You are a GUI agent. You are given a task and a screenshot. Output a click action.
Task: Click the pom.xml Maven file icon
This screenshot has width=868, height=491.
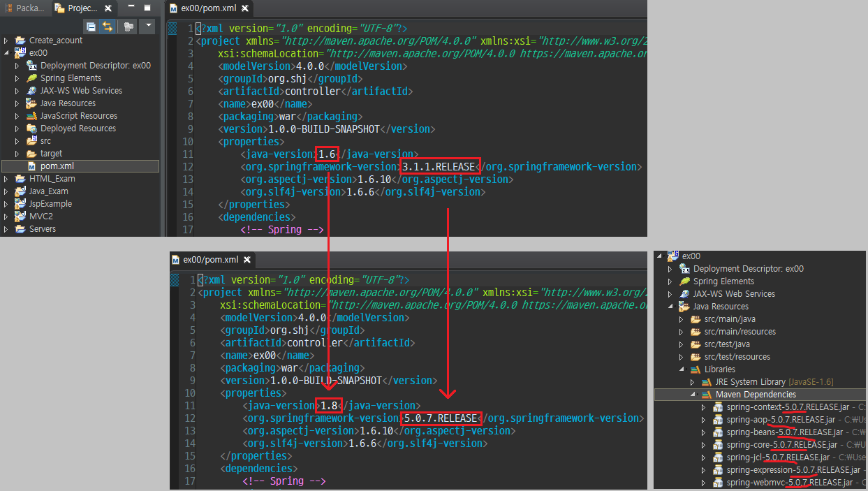[x=31, y=166]
